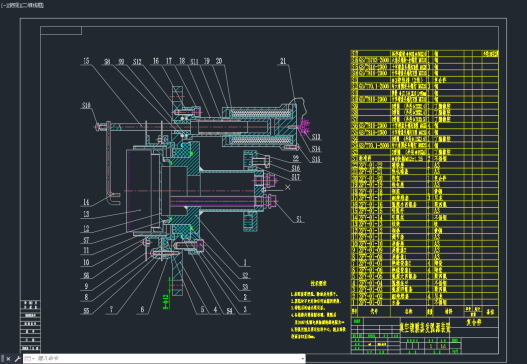Open the view controls label in viewport header
This screenshot has height=364, width=527.
coord(14,5)
